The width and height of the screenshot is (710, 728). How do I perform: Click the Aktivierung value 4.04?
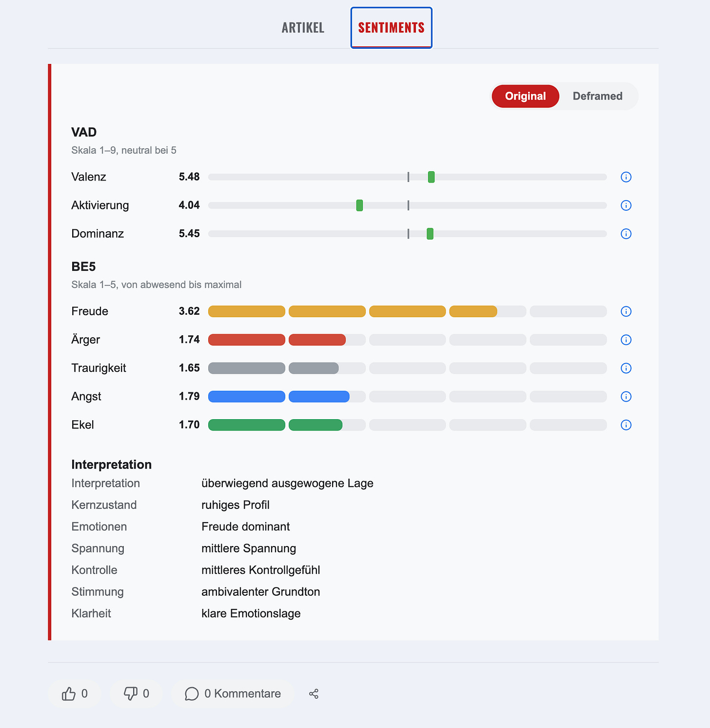click(x=189, y=205)
